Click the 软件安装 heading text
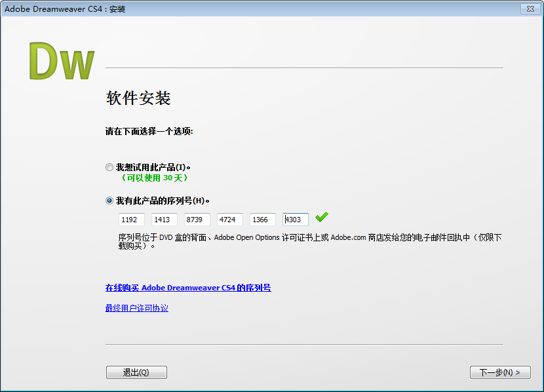 (138, 98)
